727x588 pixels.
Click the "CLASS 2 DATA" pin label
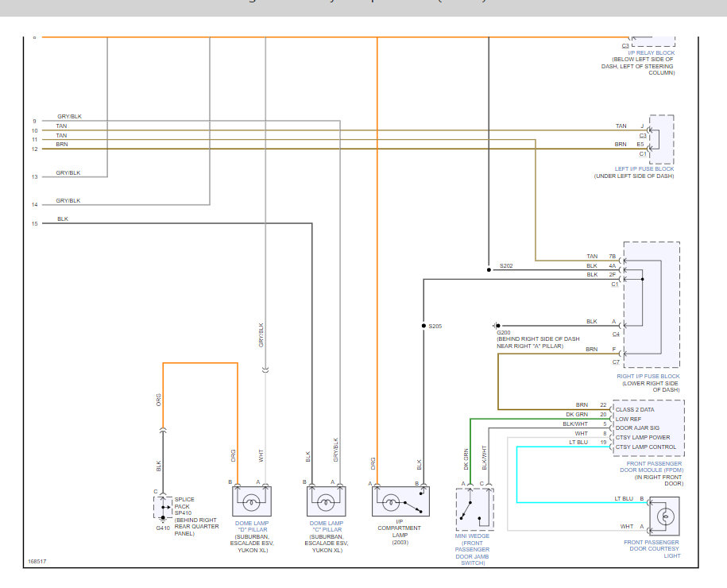(634, 409)
